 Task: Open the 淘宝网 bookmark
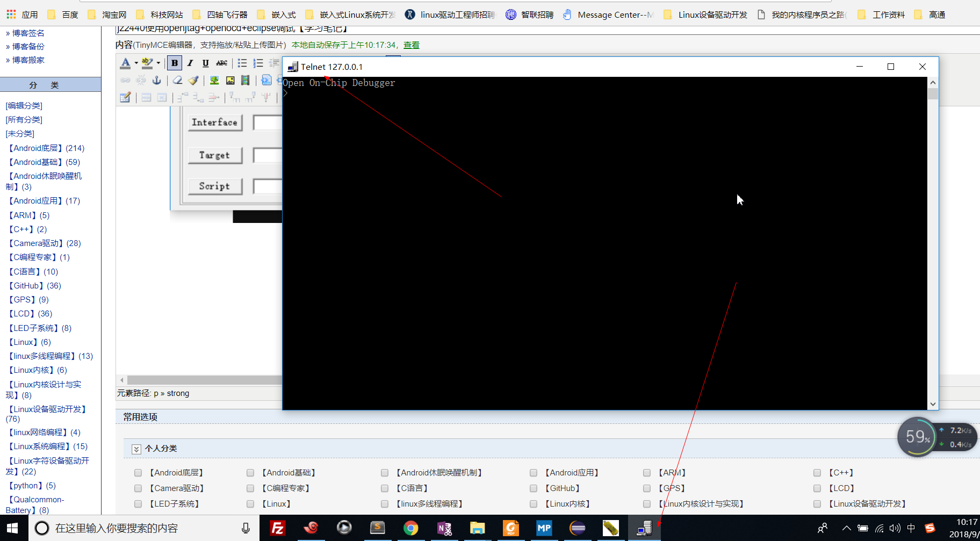tap(113, 15)
